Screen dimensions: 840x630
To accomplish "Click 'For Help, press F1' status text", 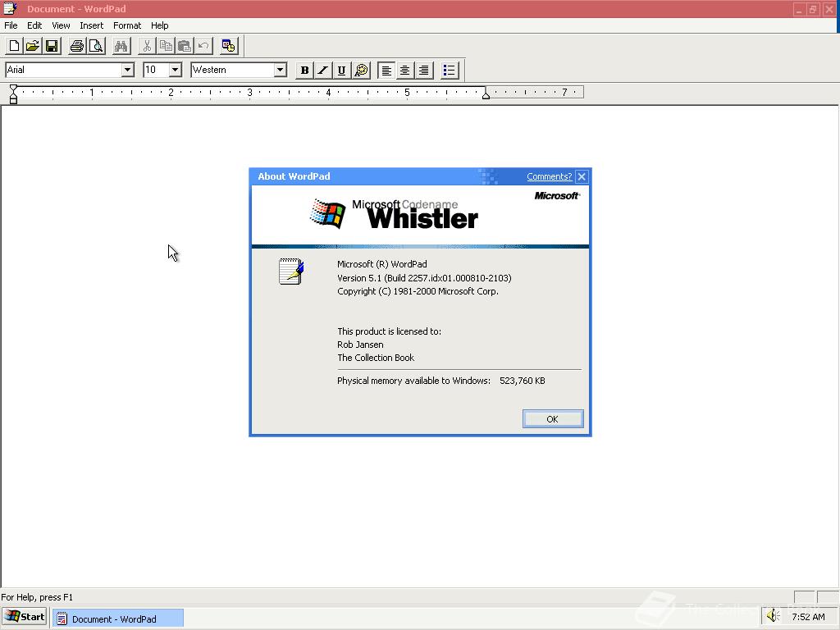I will (x=37, y=597).
